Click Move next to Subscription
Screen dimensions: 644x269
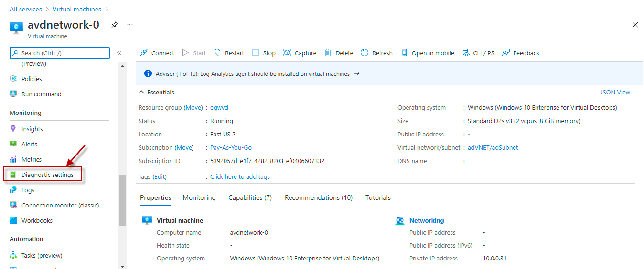(x=185, y=148)
